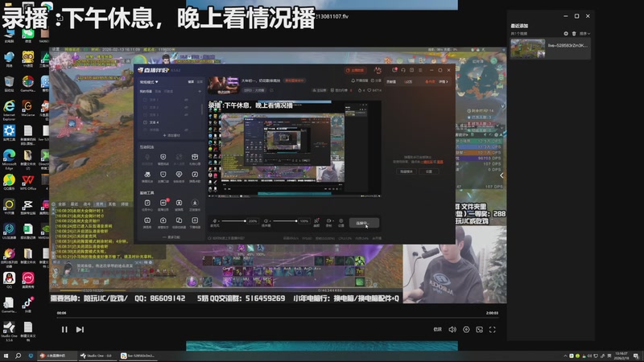This screenshot has height=362, width=644.
Task: Open Windows taskbar search
Action: click(x=18, y=356)
